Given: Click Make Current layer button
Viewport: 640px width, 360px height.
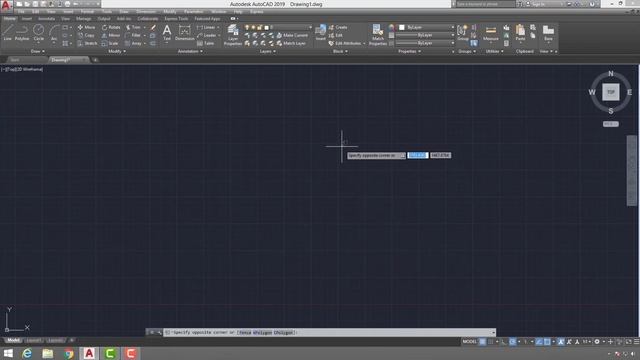Looking at the screenshot, I should (292, 36).
